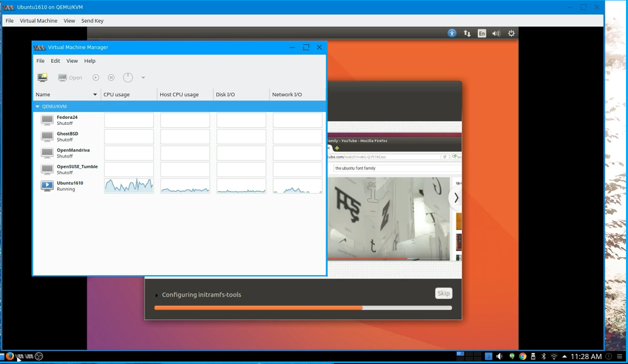The image size is (628, 364).
Task: Open the shutdown options dropdown arrow
Action: point(143,78)
